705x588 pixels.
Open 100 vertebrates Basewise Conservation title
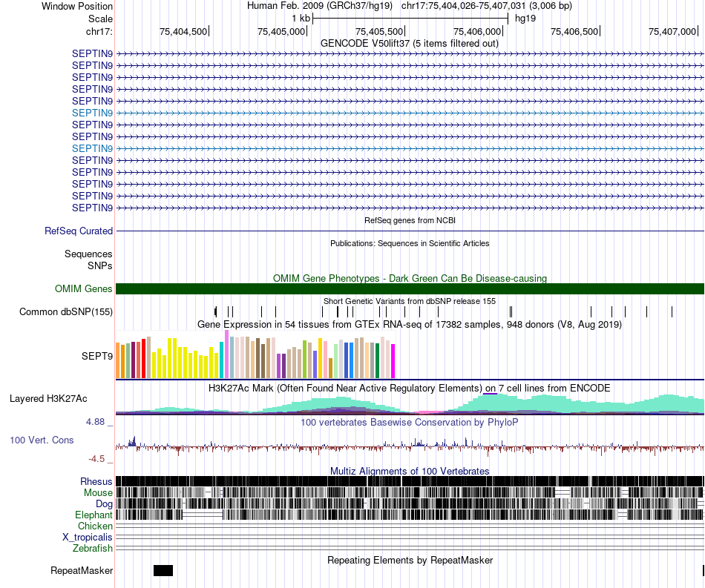(410, 422)
